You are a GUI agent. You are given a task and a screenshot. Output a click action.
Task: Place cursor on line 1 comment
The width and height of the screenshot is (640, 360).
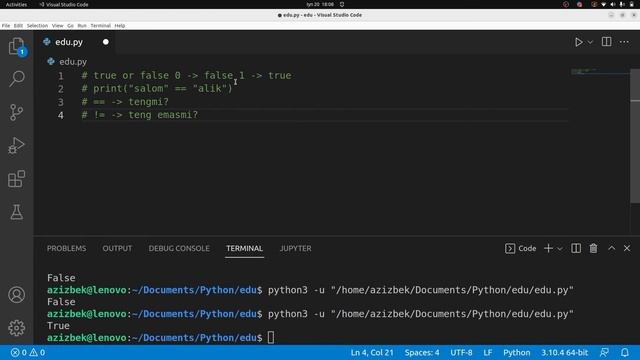(x=186, y=76)
